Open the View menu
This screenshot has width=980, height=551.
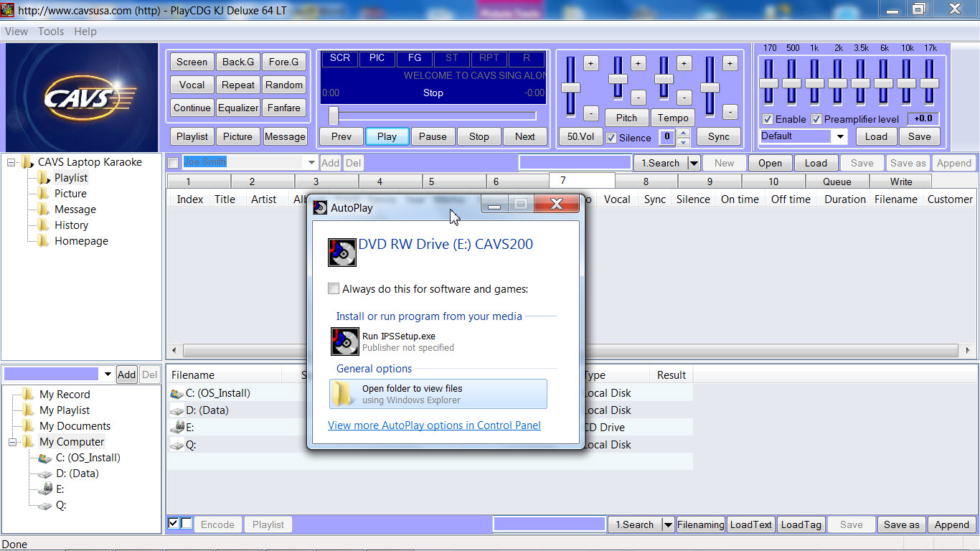point(17,32)
